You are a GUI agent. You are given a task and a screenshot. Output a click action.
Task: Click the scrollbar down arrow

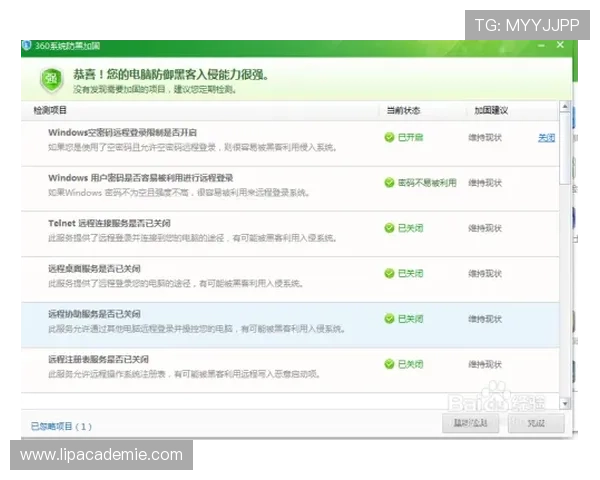tap(565, 403)
